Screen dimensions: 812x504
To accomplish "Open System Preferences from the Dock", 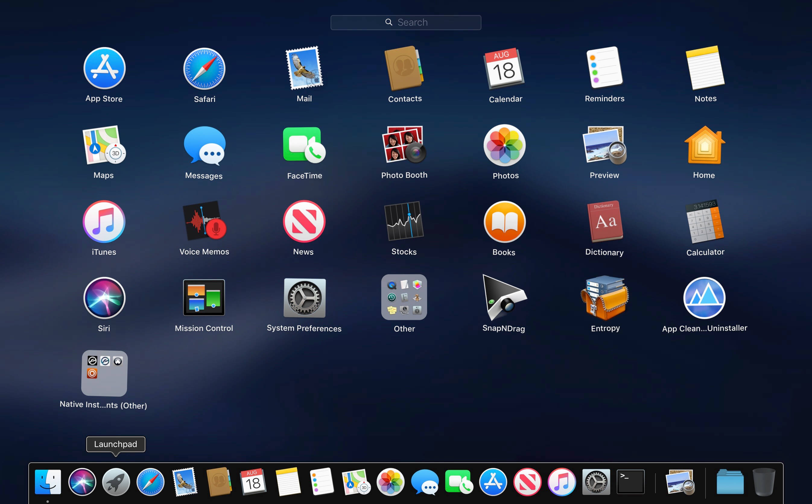I will coord(596,482).
